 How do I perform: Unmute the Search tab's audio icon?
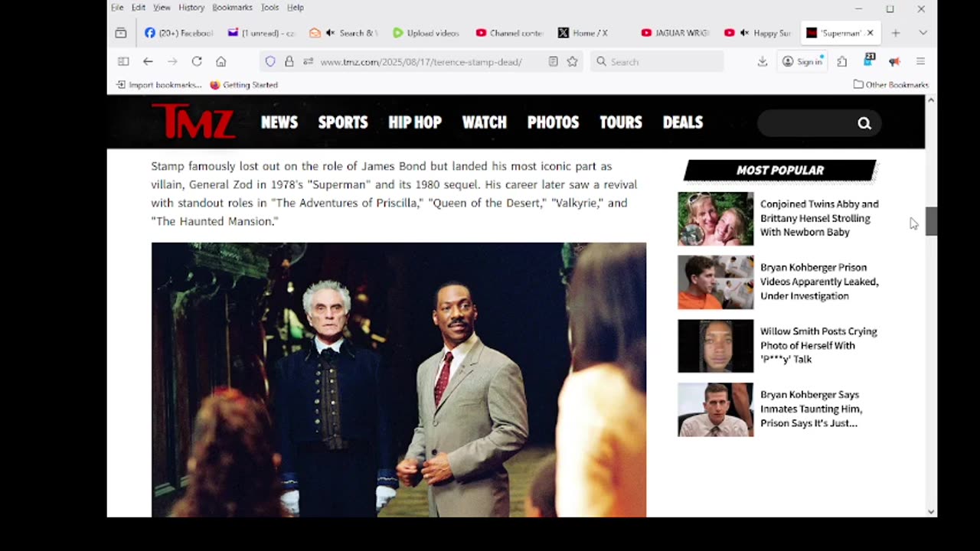(330, 33)
